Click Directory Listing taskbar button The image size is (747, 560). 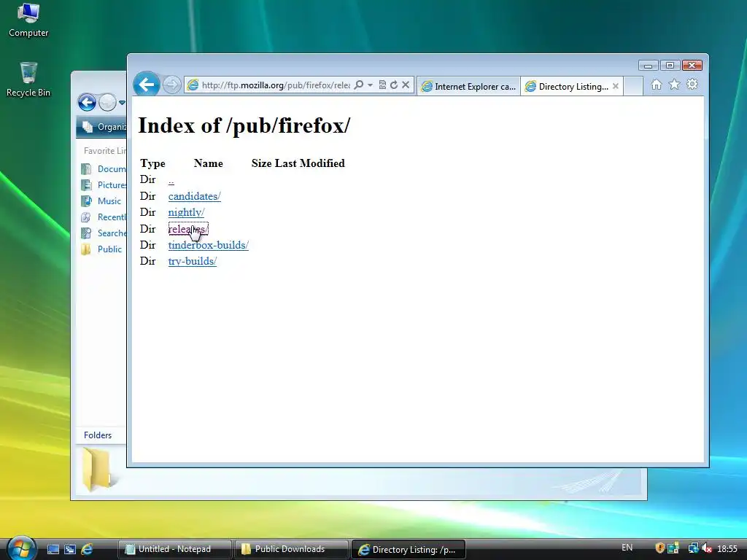[408, 549]
